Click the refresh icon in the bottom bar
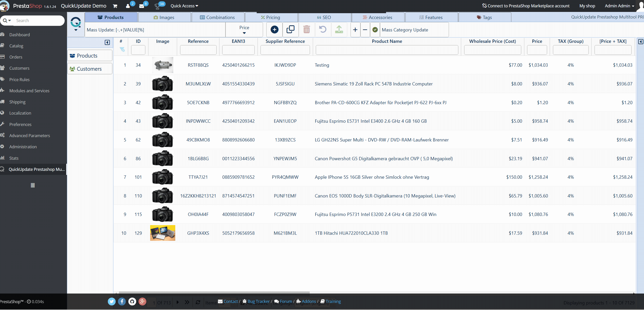Image resolution: width=644 pixels, height=310 pixels. [x=198, y=302]
